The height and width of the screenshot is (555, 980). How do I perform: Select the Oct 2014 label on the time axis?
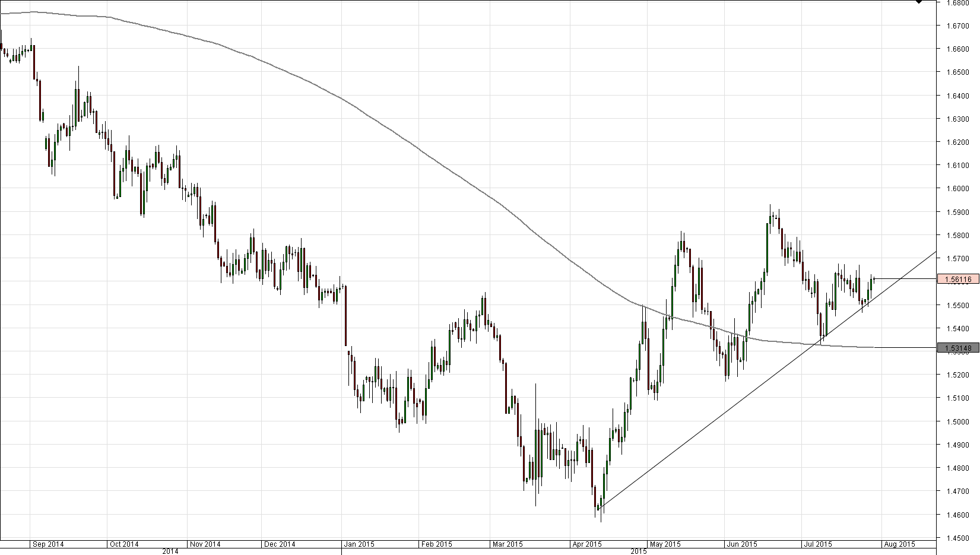124,544
